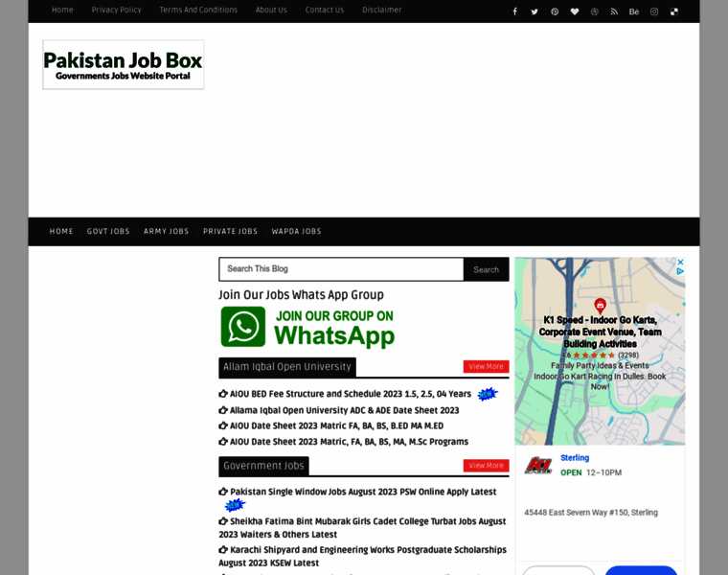728x575 pixels.
Task: Select WAPDA JOBS in navigation bar
Action: 296,231
